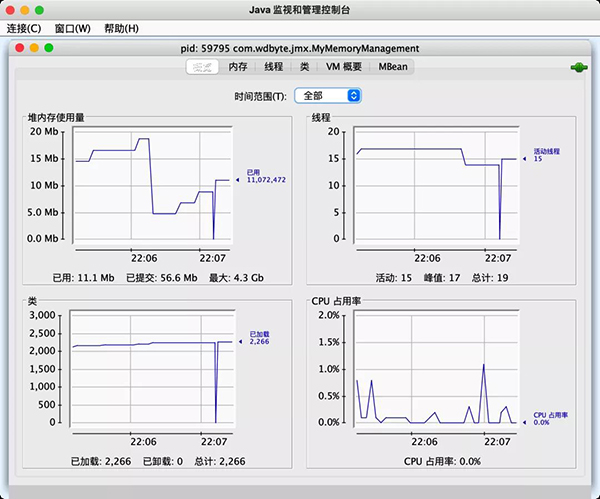Click the 已用: 11.1 Mb text

click(83, 278)
